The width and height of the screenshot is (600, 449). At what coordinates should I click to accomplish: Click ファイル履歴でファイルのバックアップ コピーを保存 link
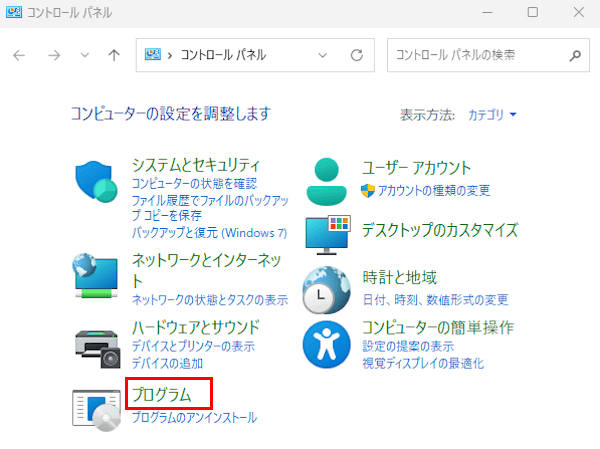coord(210,208)
